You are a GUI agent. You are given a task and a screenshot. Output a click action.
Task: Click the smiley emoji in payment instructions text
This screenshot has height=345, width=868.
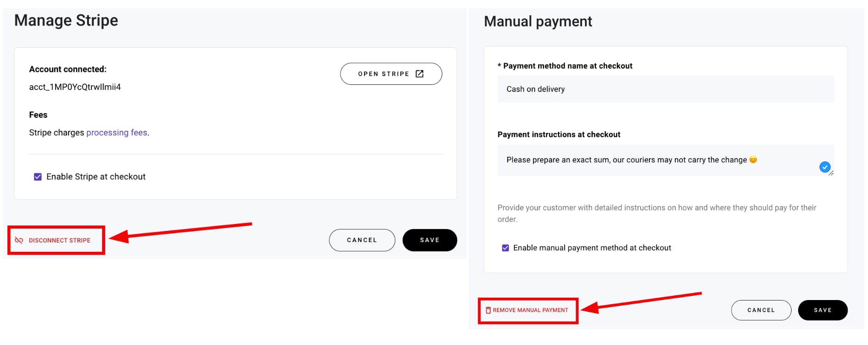click(x=753, y=160)
